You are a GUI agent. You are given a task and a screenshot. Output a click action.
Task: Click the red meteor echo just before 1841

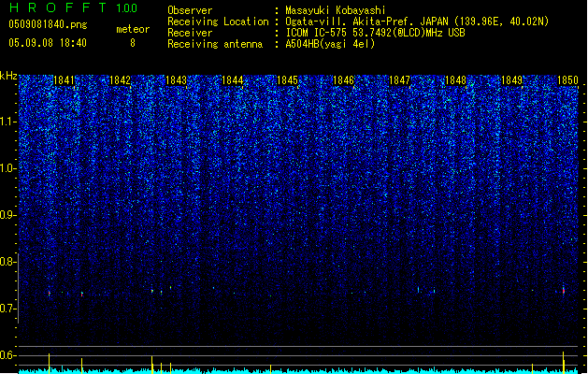pos(50,294)
